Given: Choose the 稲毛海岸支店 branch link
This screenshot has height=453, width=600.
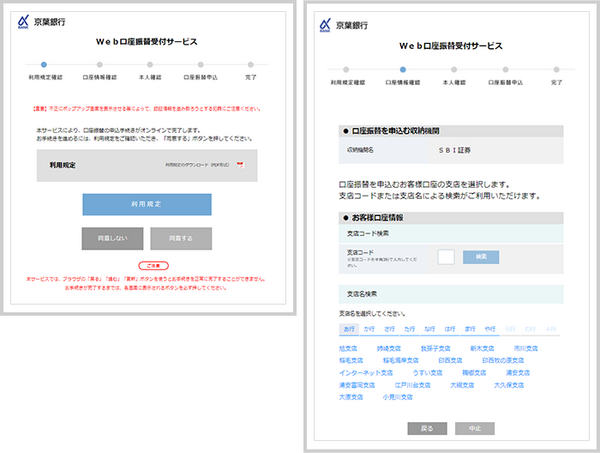Looking at the screenshot, I should click(x=401, y=360).
